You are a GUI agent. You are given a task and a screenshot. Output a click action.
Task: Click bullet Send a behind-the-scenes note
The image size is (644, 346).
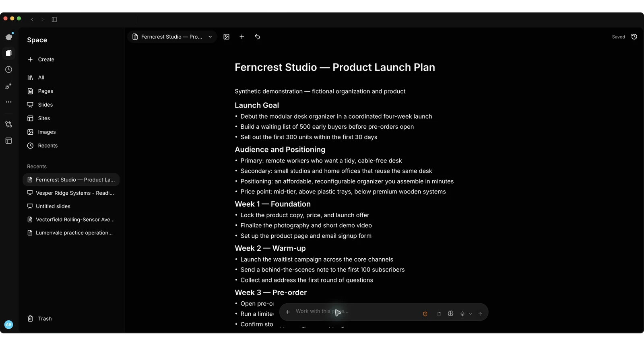pos(323,270)
